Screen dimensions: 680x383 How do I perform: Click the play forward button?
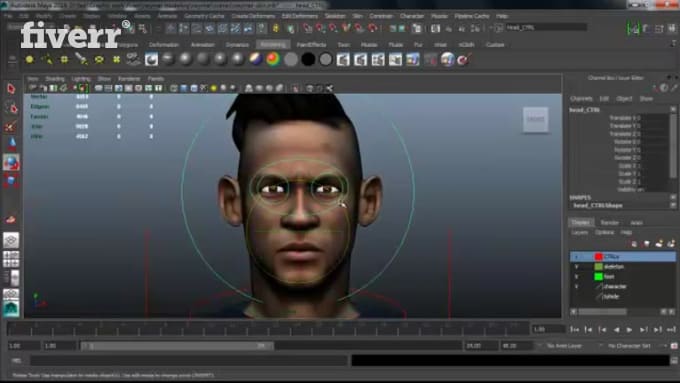pos(629,330)
